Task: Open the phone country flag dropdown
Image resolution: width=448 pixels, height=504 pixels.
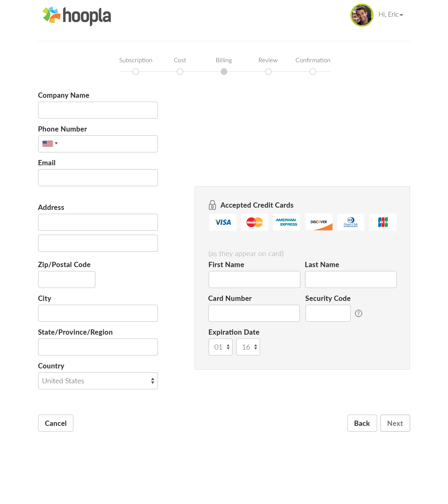Action: [x=50, y=143]
